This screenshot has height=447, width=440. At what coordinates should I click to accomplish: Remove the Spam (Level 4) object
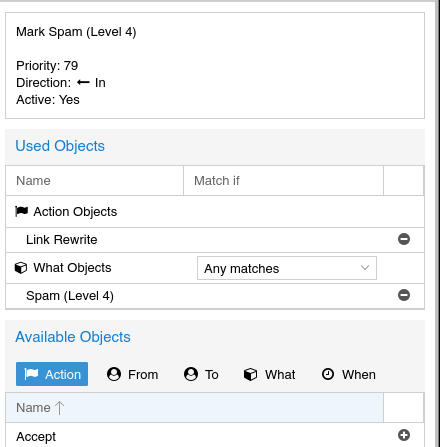404,295
